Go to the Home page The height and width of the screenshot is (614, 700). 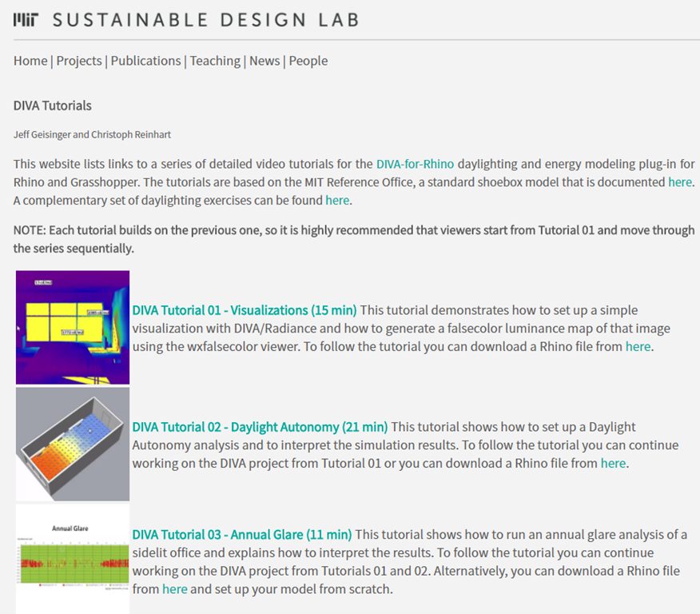click(x=30, y=61)
